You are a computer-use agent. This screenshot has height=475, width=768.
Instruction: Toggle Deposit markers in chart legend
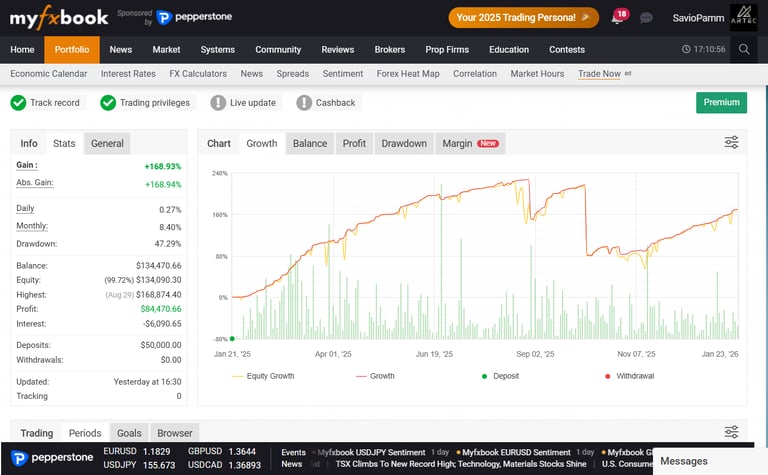(x=500, y=376)
